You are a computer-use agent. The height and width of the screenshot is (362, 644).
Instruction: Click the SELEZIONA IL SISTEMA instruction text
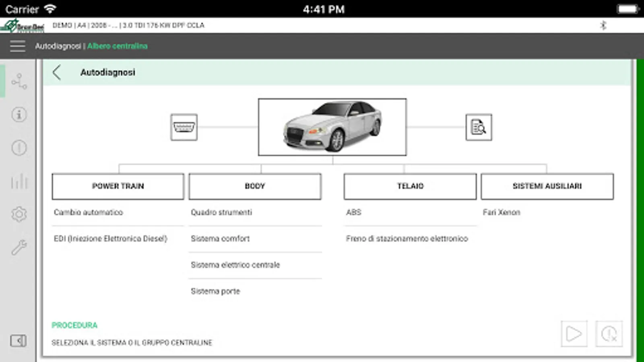point(132,343)
